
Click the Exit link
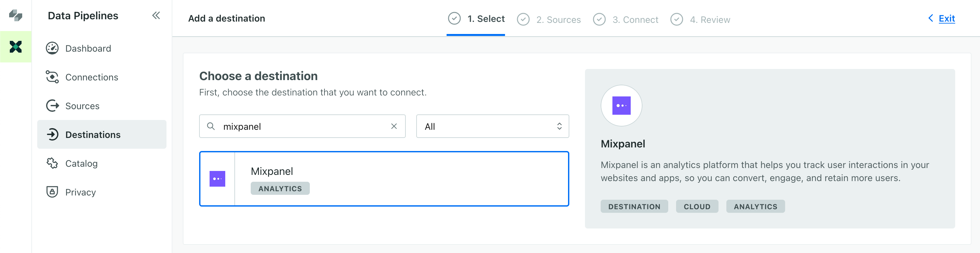click(946, 18)
